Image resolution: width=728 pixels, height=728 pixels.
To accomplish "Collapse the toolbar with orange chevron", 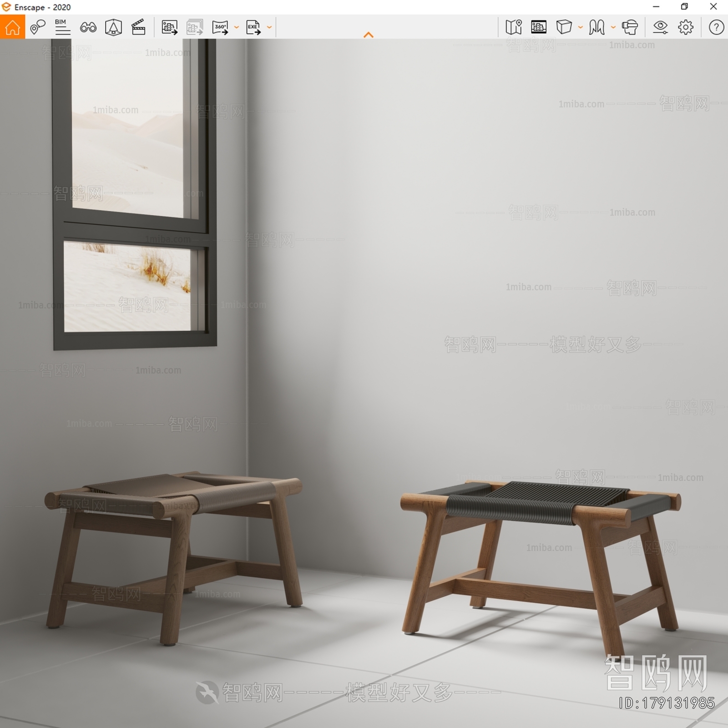I will coord(369,35).
